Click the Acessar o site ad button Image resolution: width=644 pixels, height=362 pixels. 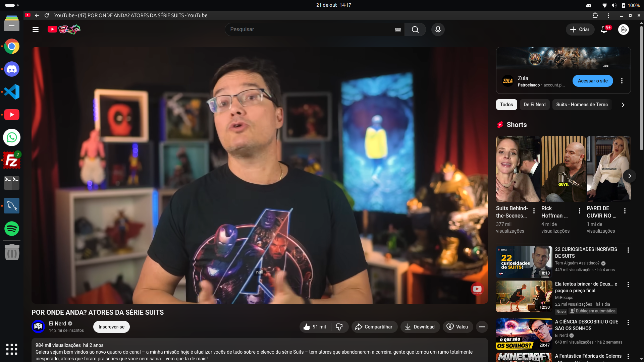point(592,81)
